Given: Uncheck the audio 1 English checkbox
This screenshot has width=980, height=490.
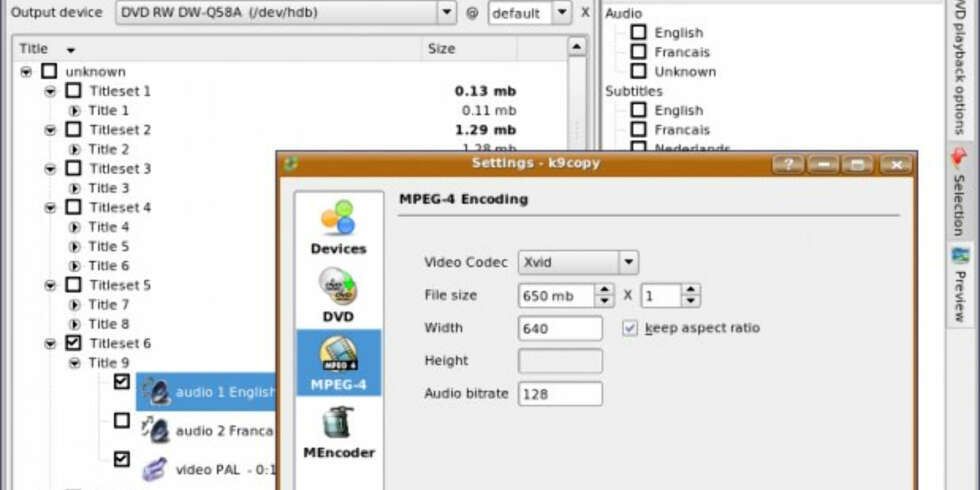Looking at the screenshot, I should tap(122, 381).
